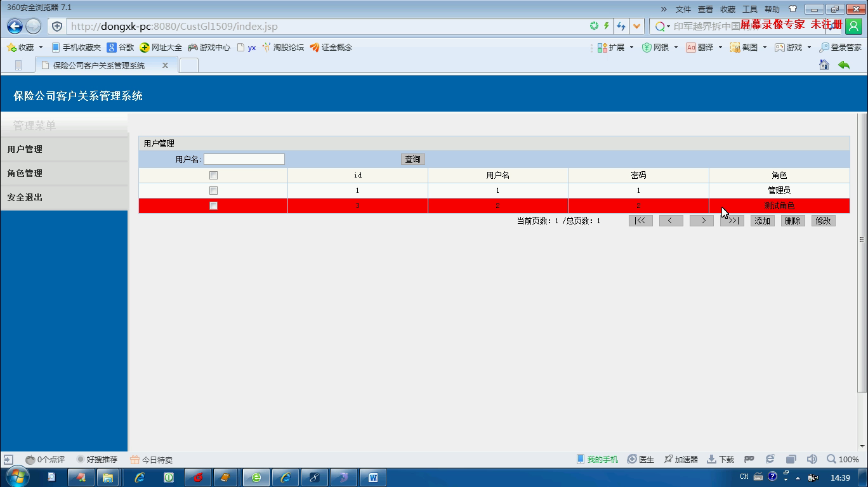Viewport: 868px width, 487px height.
Task: Check the checkbox for the 管理员 row
Action: (213, 190)
